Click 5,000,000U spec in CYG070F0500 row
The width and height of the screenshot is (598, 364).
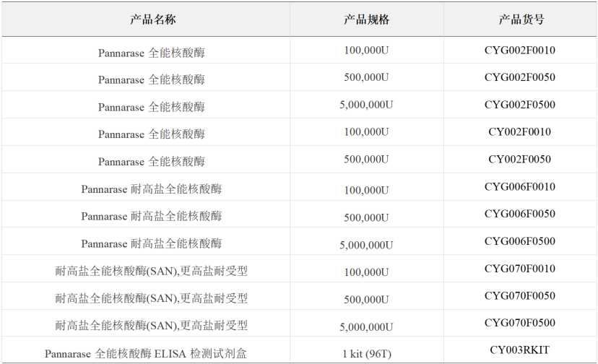point(366,327)
